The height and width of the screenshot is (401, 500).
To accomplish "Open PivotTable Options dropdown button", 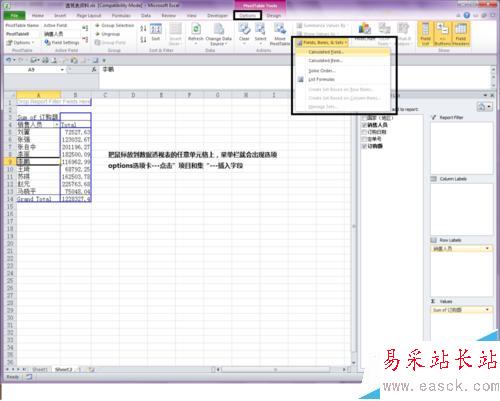I will tap(20, 43).
